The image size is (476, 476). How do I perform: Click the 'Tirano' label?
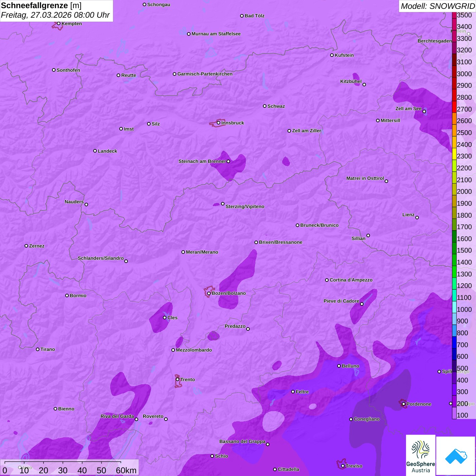(x=48, y=349)
